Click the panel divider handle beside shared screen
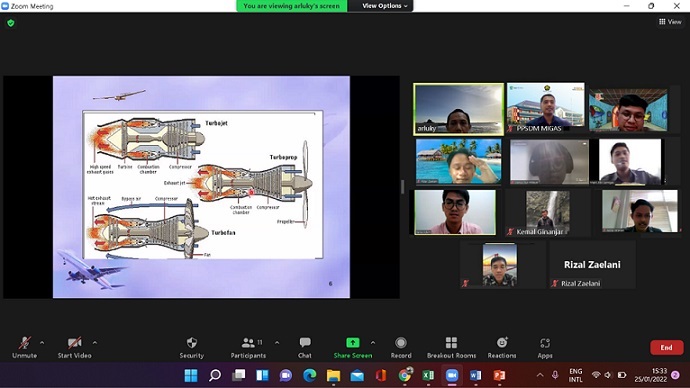This screenshot has height=388, width=690. [403, 187]
